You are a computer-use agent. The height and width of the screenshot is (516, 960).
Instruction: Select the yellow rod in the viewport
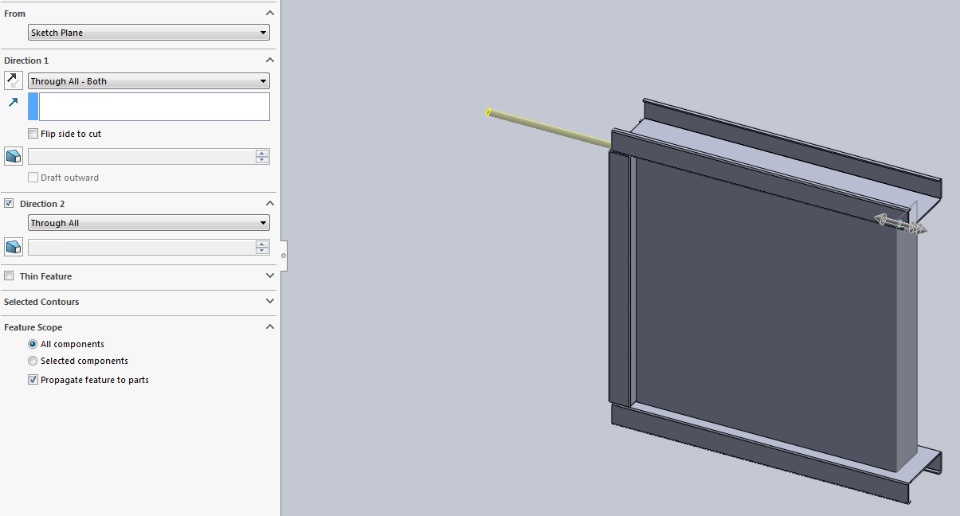click(548, 129)
